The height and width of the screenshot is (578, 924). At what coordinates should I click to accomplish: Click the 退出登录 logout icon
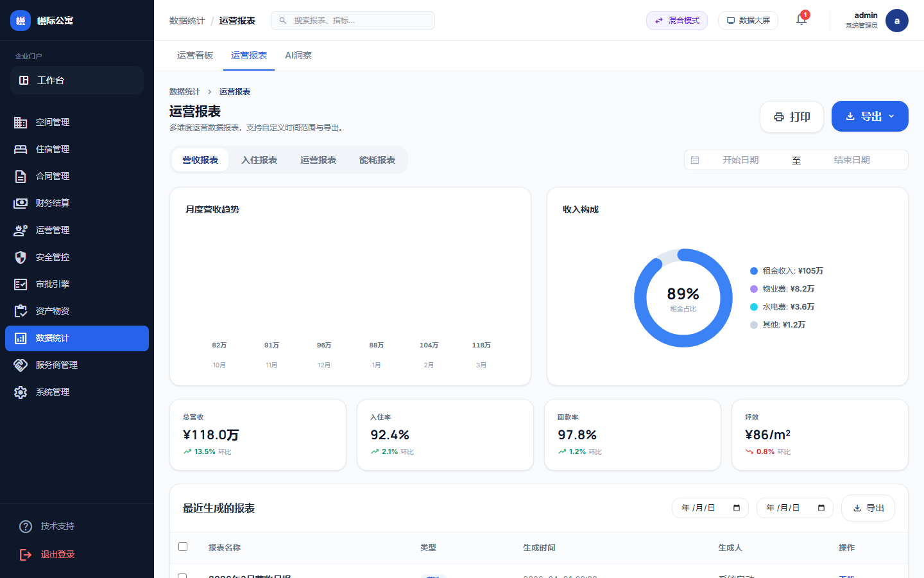pos(25,554)
